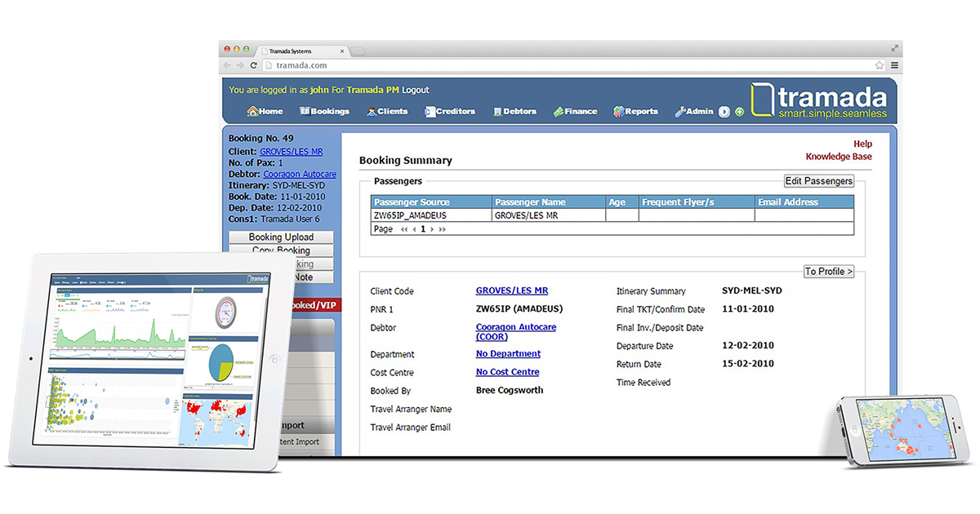
Task: Click the Frequent Flyer/s column header
Action: (x=697, y=202)
